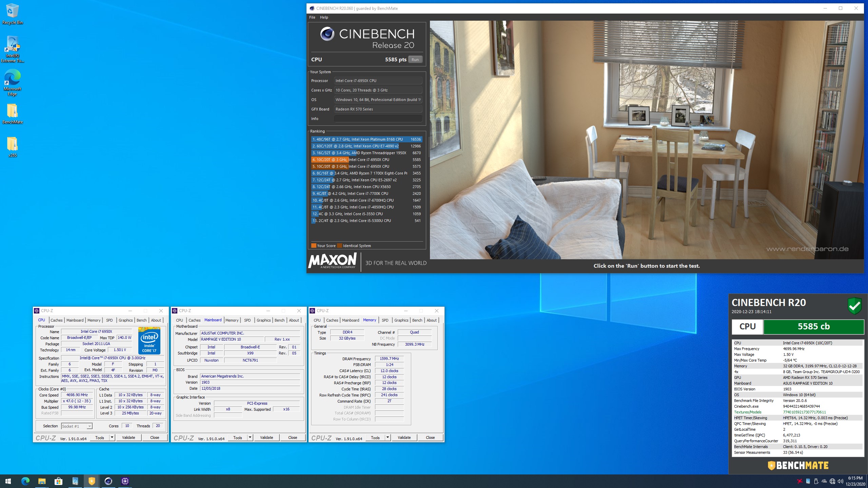
Task: Click the Run button next to CPU score
Action: 415,60
